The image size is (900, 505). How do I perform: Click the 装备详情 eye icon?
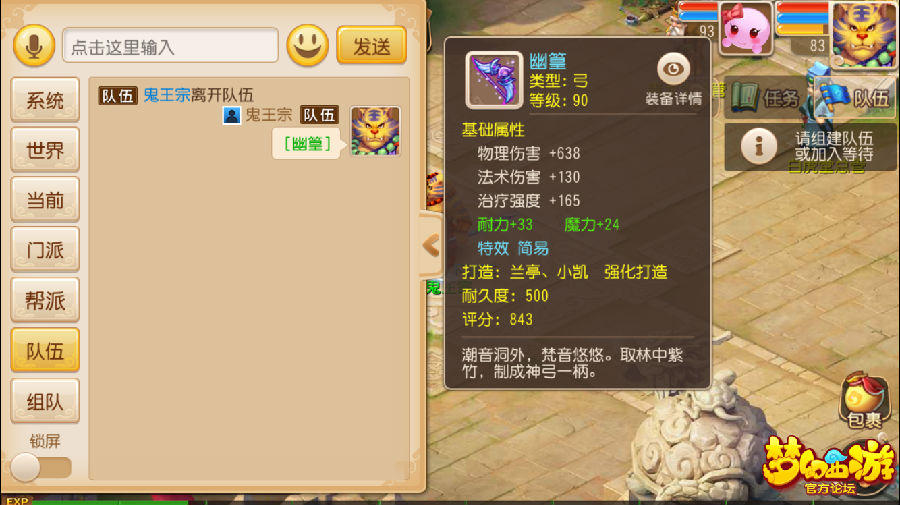click(673, 69)
